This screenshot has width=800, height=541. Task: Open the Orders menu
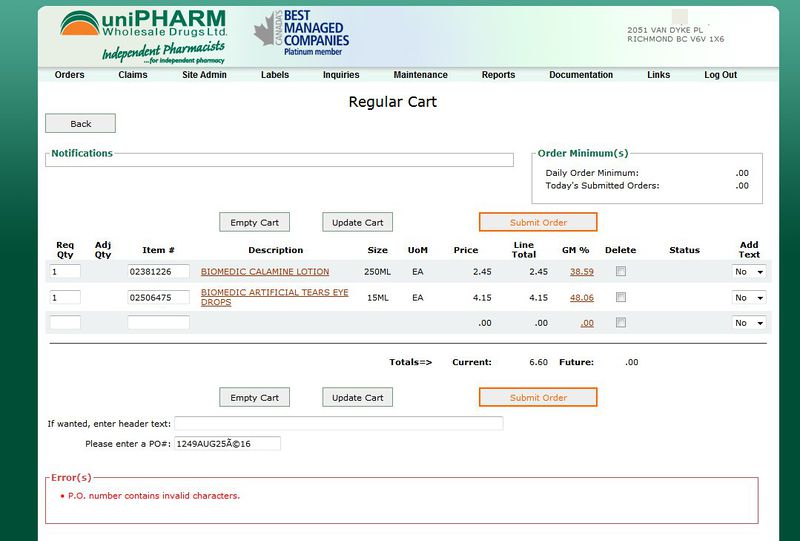[x=69, y=75]
